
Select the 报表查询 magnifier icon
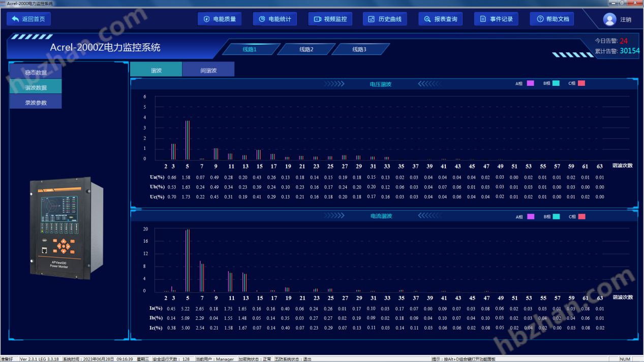[427, 19]
